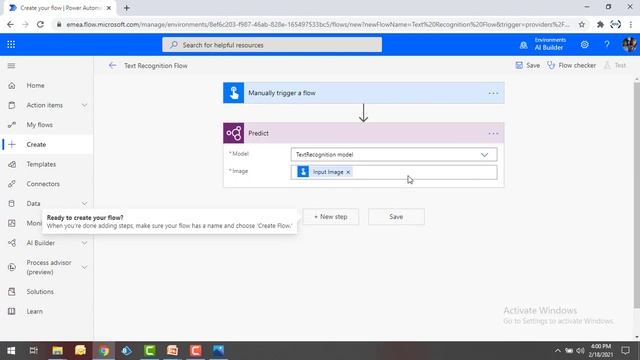The image size is (640, 360).
Task: Click the Predict action header
Action: (x=364, y=133)
